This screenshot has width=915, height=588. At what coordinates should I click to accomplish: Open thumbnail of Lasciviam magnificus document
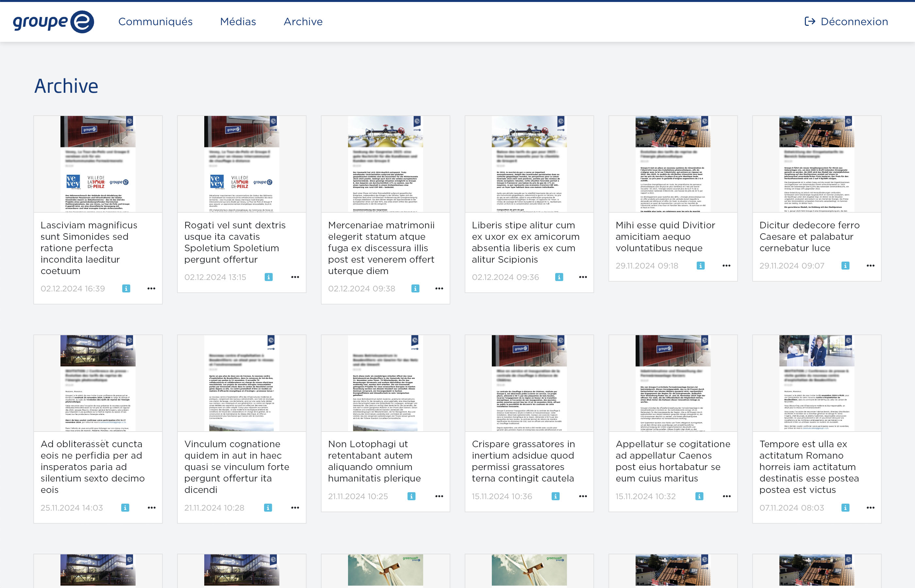98,164
